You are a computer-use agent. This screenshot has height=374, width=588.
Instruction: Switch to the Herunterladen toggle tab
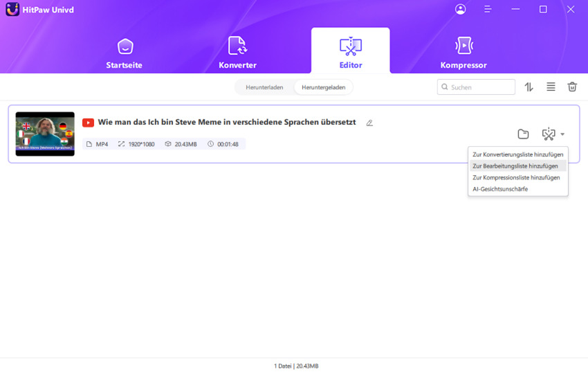coord(264,87)
